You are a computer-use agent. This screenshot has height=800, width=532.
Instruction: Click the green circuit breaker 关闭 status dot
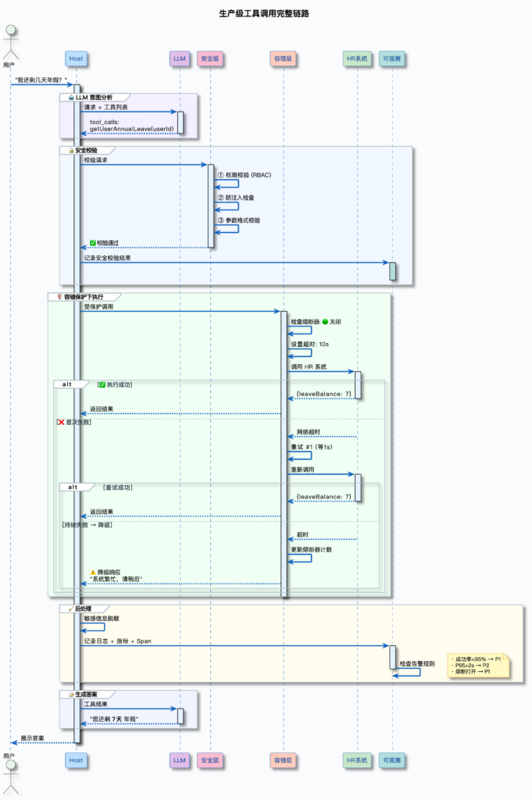pyautogui.click(x=325, y=322)
